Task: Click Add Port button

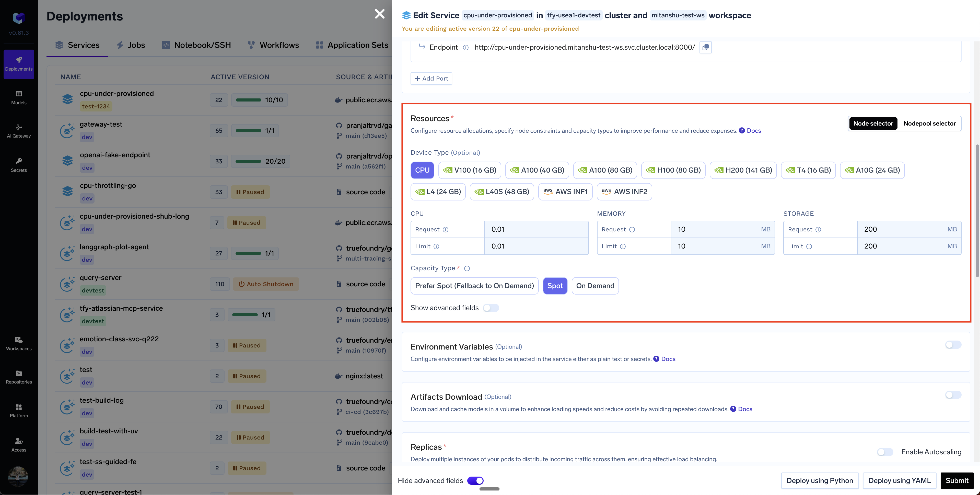Action: click(x=431, y=78)
